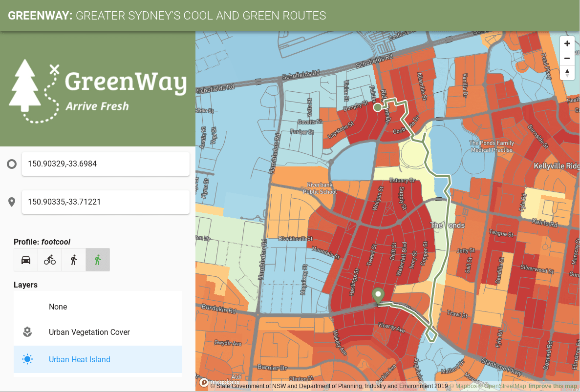Select the bicycle cycling profile
This screenshot has width=580, height=392.
point(50,260)
